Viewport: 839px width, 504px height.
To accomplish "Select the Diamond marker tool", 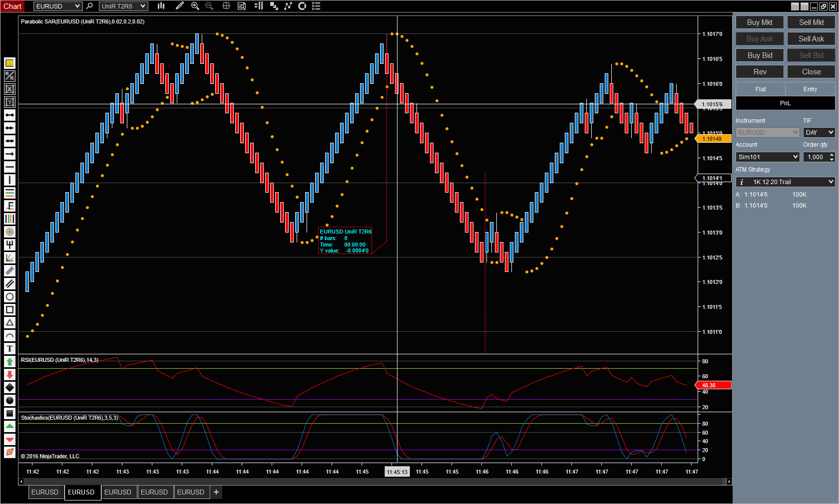I will [9, 387].
